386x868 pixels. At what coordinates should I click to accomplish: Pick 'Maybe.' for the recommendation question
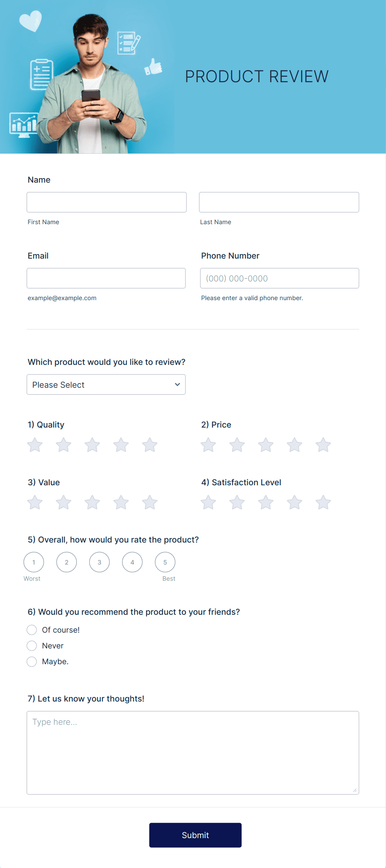32,661
